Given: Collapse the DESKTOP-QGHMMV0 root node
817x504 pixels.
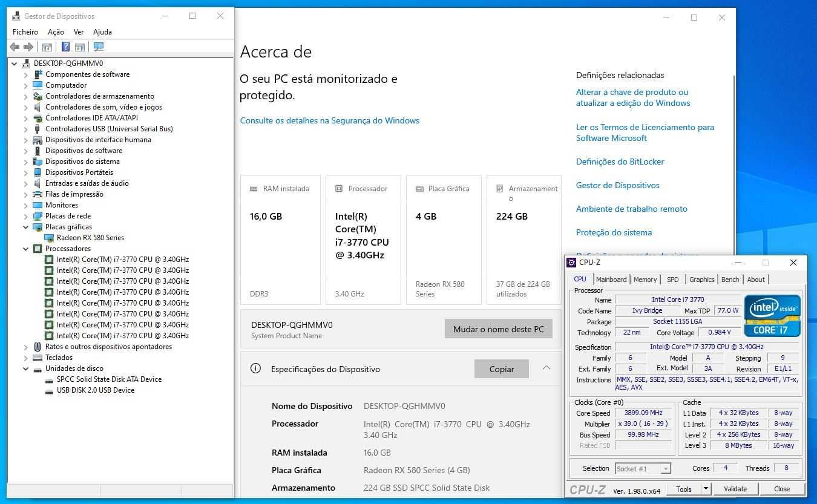Looking at the screenshot, I should 15,64.
